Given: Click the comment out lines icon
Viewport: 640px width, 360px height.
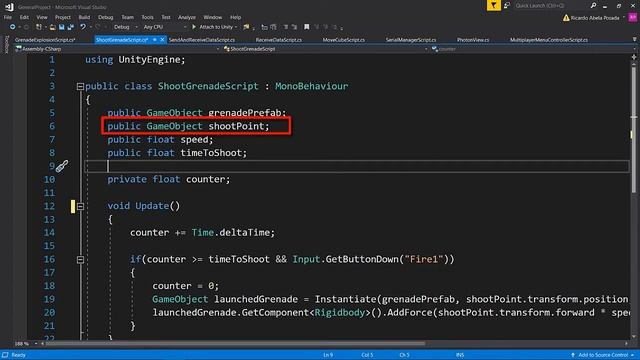Looking at the screenshot, I should [286, 27].
